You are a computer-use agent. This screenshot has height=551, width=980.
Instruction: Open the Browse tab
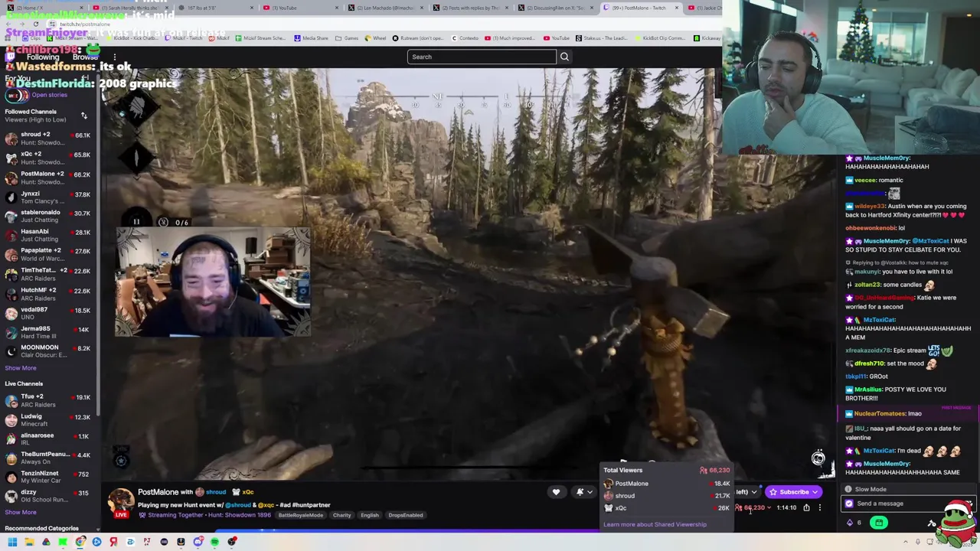[85, 57]
